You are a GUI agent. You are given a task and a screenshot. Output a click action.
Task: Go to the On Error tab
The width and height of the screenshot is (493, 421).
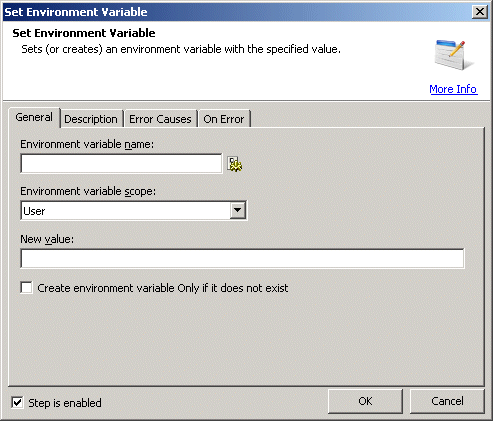pyautogui.click(x=224, y=119)
